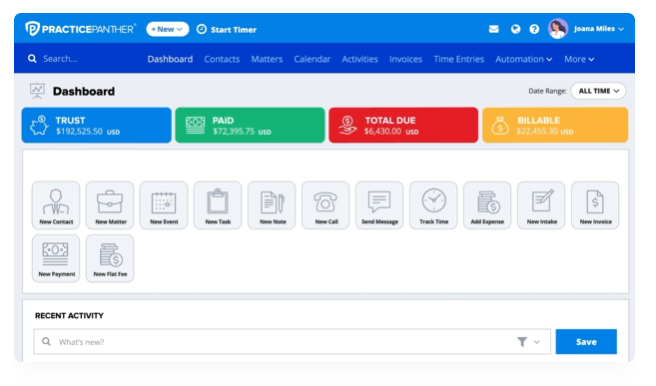Add a New Note
Viewport: 656px width, 386px height.
tap(272, 205)
